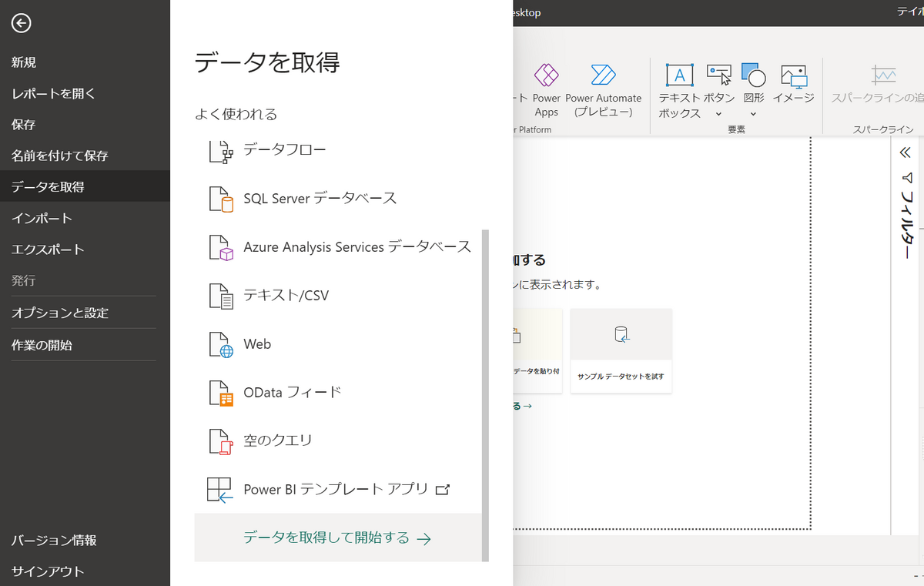This screenshot has width=924, height=586.
Task: Select the Power Automate (プレビュー) icon
Action: tap(603, 75)
